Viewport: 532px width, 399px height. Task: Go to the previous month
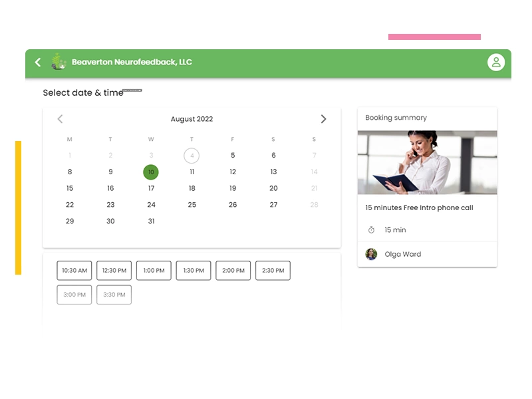60,119
